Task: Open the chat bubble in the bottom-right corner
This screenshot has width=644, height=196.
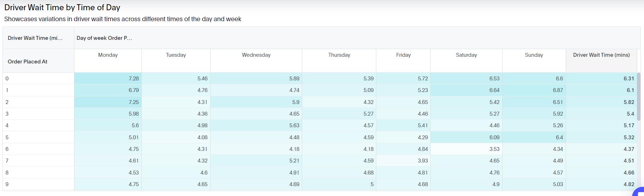Action: (x=639, y=192)
